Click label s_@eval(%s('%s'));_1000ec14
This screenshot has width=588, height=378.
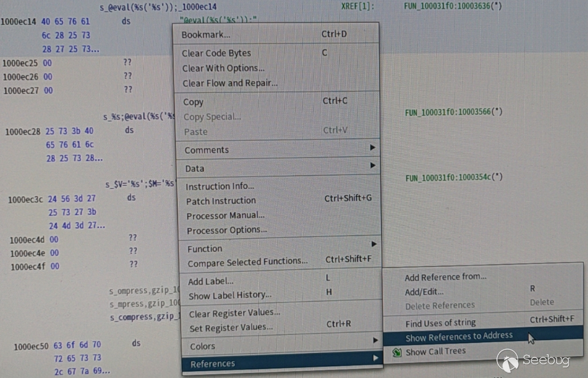[x=158, y=7]
